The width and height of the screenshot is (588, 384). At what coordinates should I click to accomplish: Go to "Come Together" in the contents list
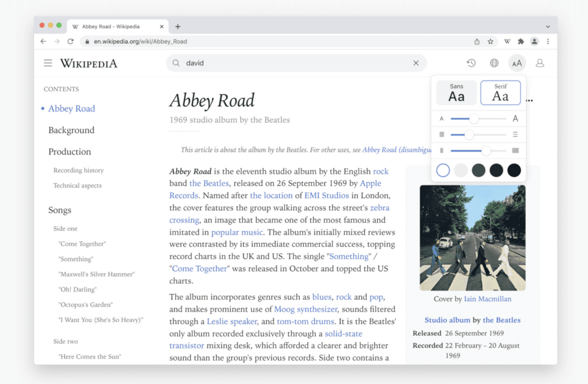tap(82, 244)
